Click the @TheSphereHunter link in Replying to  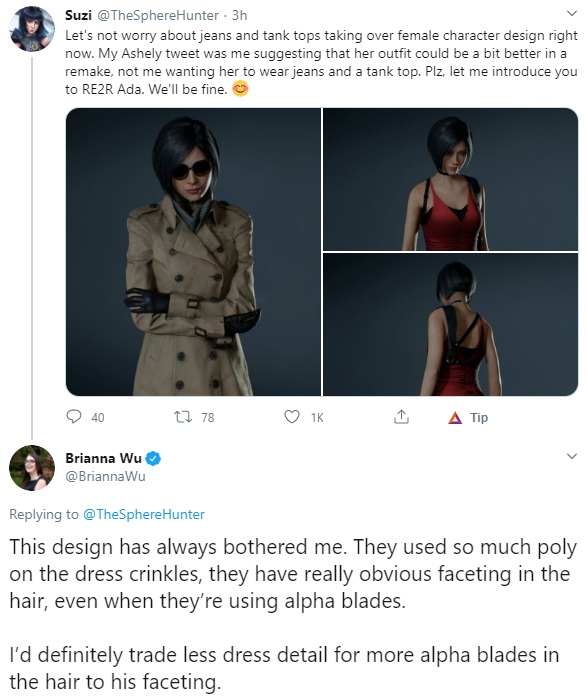[x=144, y=514]
